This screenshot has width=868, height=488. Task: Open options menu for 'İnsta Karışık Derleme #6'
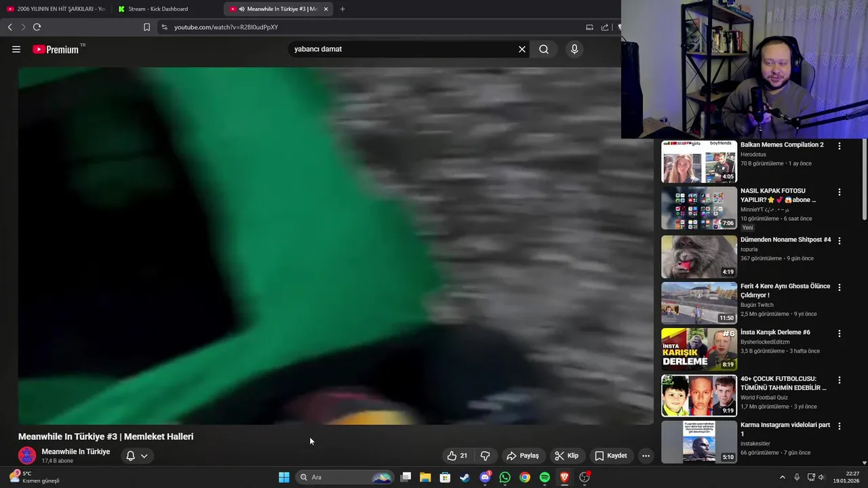[x=840, y=333]
